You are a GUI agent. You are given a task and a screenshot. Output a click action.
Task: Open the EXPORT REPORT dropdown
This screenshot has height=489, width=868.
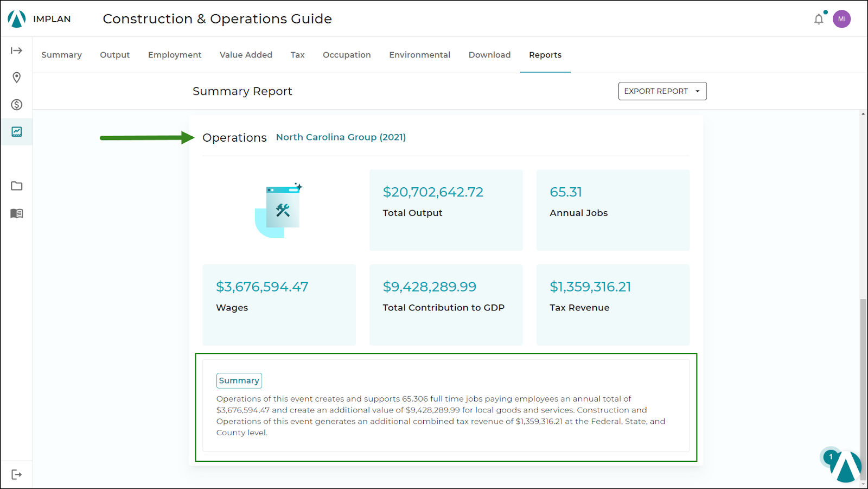(656, 91)
